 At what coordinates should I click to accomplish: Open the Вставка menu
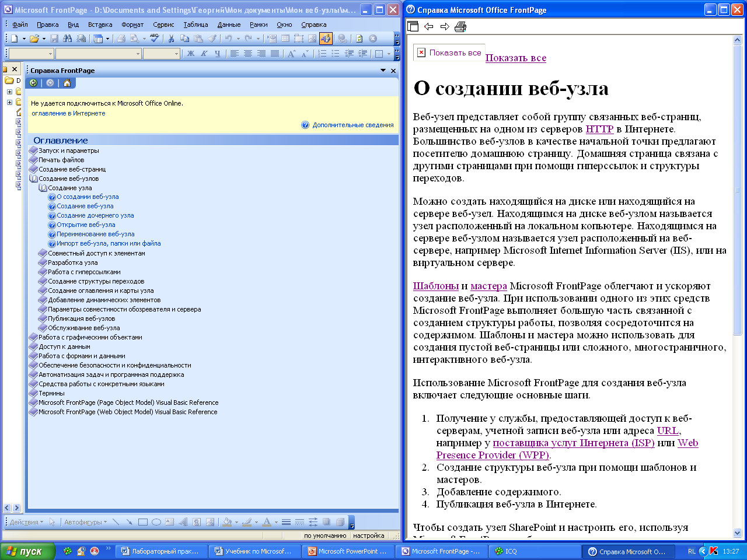click(x=100, y=24)
